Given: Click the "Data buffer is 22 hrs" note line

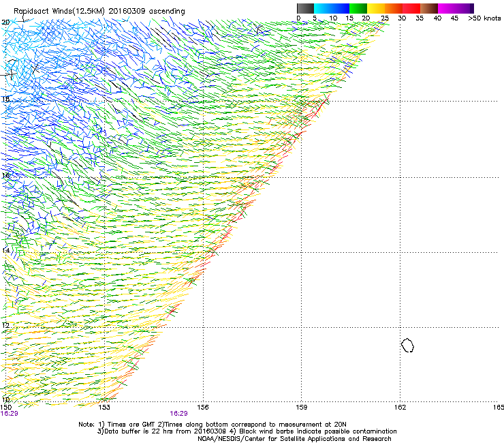Looking at the screenshot, I should [247, 431].
